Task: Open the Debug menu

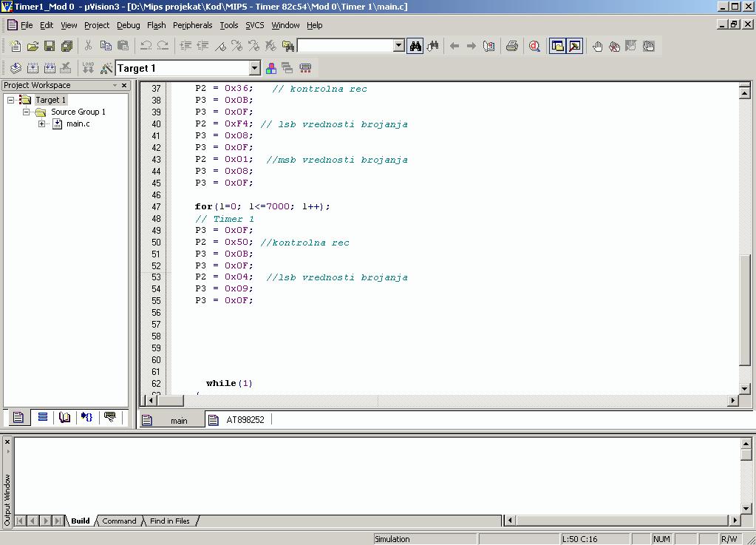Action: [129, 25]
